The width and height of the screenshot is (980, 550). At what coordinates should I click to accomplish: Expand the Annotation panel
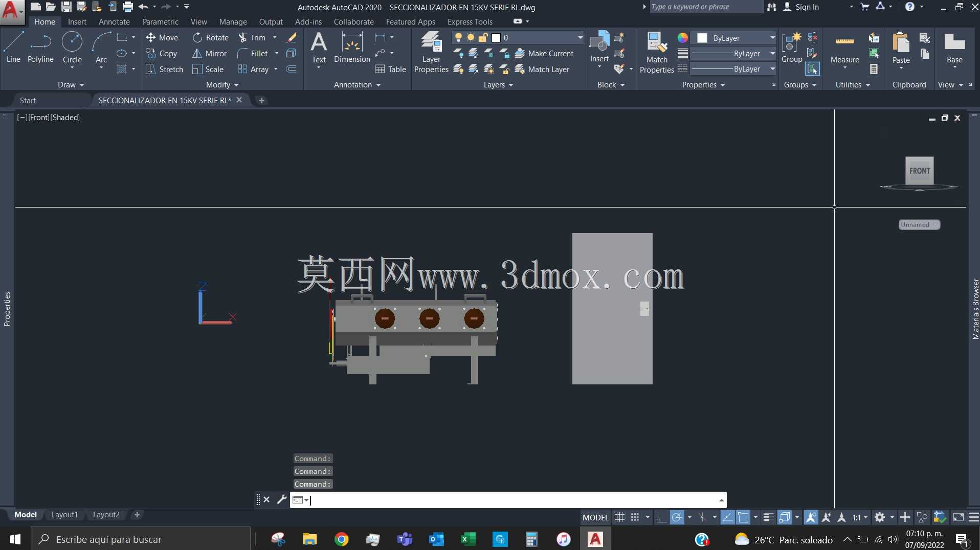[x=357, y=85]
